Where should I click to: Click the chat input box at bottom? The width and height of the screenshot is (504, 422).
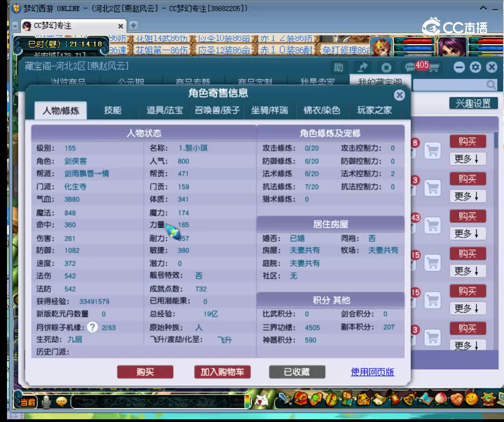click(x=157, y=402)
